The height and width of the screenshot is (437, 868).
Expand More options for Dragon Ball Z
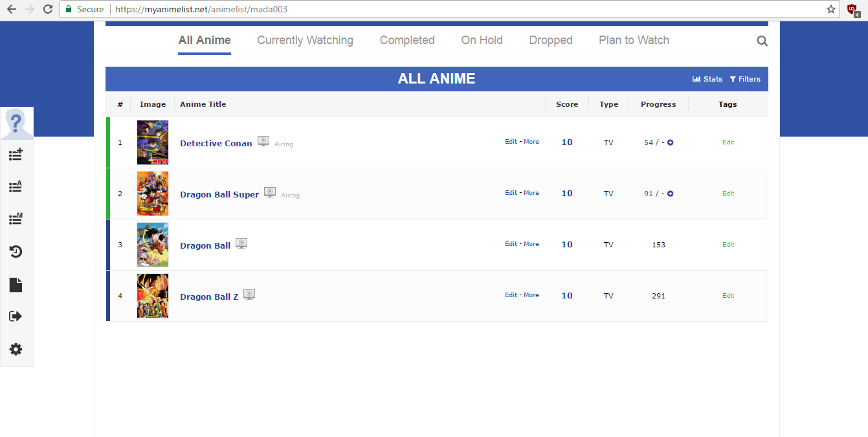531,295
